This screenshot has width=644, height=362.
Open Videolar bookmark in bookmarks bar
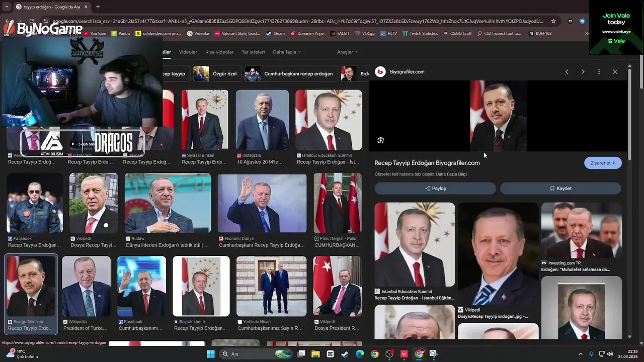[x=198, y=34]
